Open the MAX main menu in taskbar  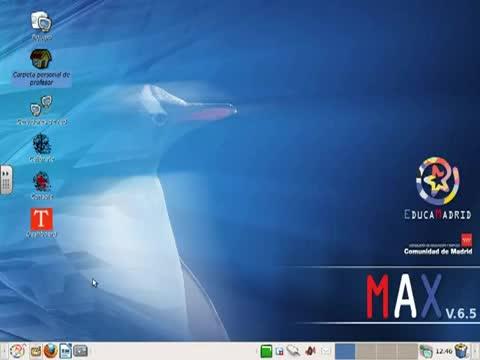coord(18,351)
